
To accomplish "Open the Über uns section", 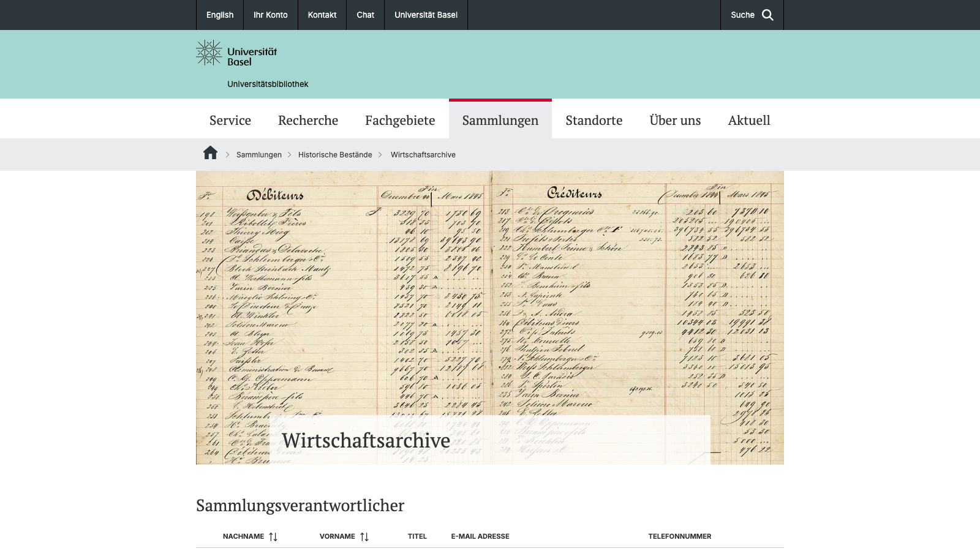I will point(676,120).
